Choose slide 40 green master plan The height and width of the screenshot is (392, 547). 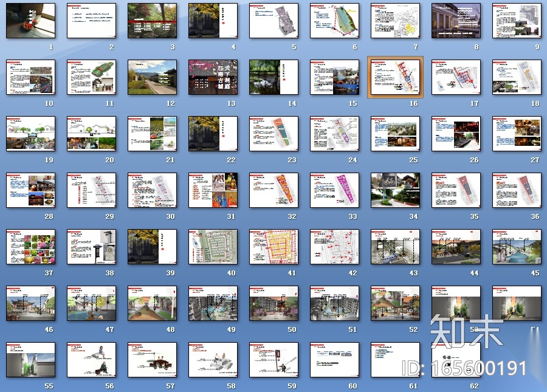[x=213, y=247]
